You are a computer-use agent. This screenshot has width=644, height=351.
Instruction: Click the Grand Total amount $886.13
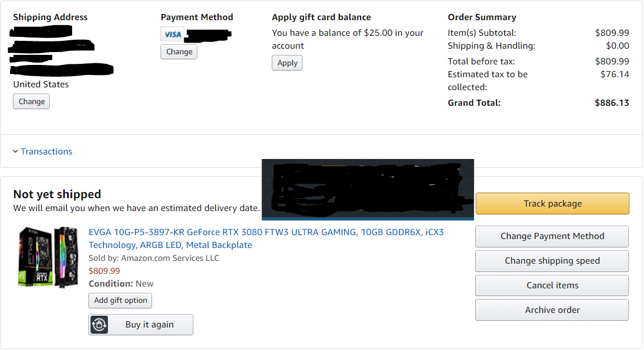coord(612,102)
